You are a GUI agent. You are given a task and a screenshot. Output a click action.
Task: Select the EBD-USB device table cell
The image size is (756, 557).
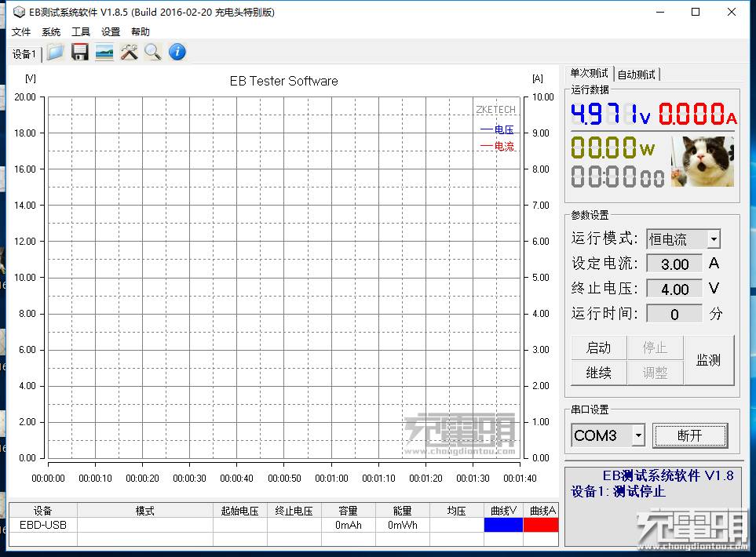pyautogui.click(x=43, y=525)
